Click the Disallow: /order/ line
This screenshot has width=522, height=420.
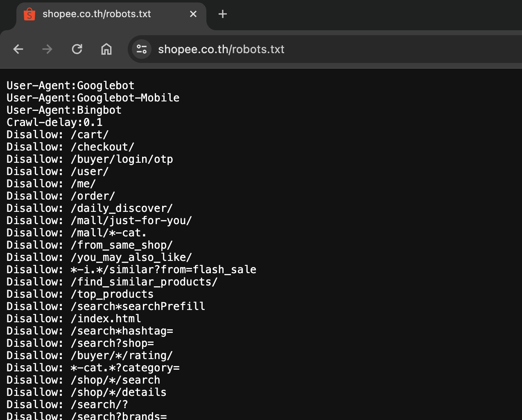click(x=61, y=196)
